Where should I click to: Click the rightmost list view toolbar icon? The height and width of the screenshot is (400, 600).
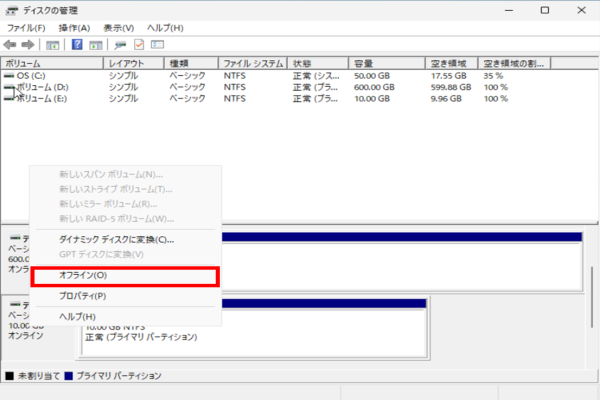point(157,45)
